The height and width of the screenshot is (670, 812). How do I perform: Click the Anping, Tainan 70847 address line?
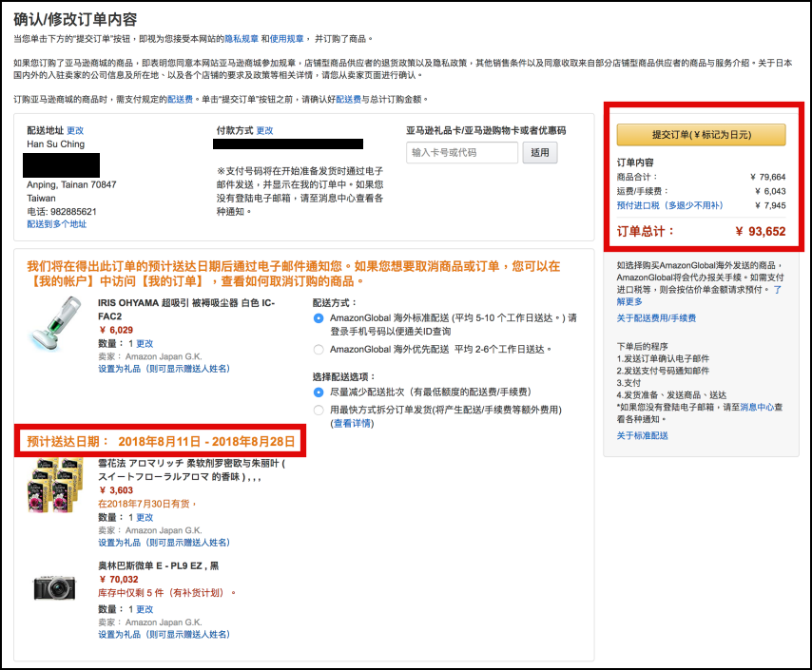click(x=71, y=185)
